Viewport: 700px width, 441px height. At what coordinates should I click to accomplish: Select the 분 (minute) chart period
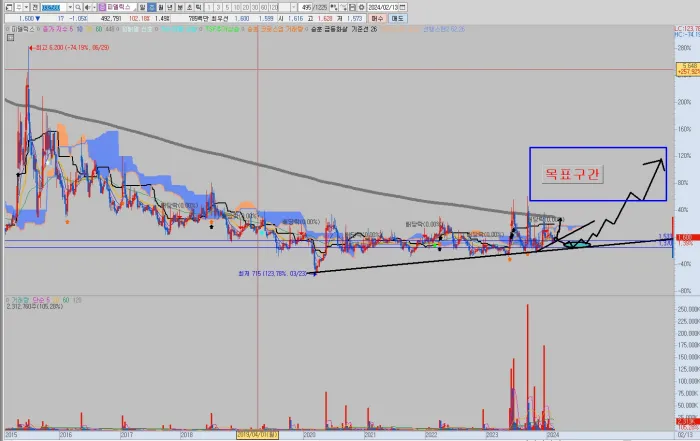point(180,7)
